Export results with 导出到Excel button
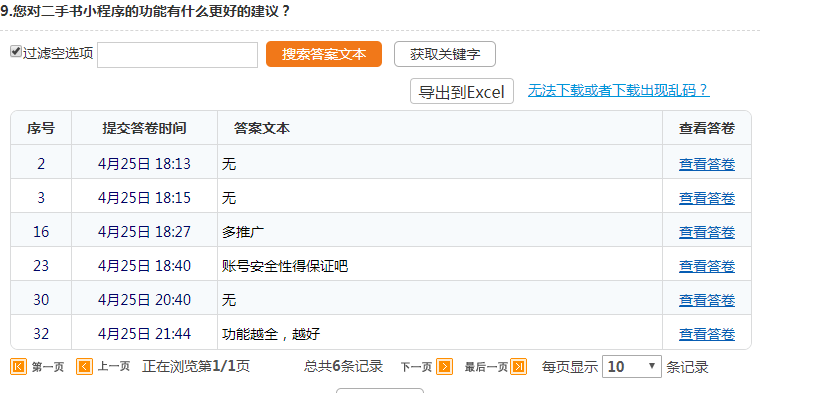Viewport: 818px width, 393px height. 462,91
